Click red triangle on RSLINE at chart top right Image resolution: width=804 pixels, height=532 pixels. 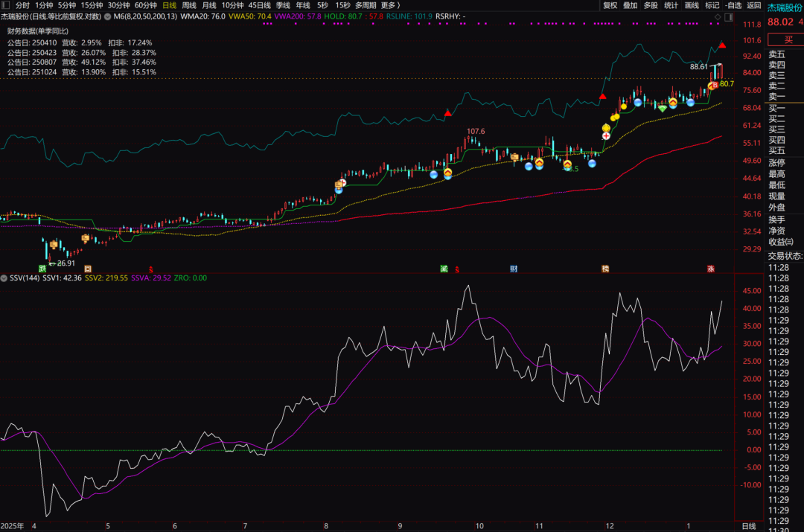722,45
